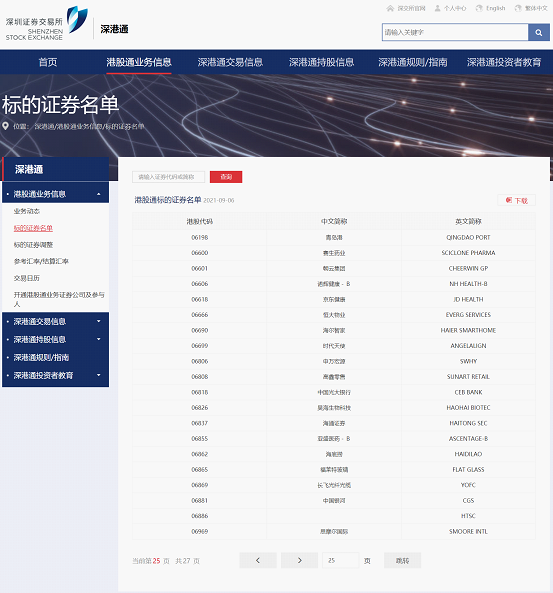Collapse 港股通业务信息 sidebar section
Image resolution: width=553 pixels, height=593 pixels.
[56, 194]
